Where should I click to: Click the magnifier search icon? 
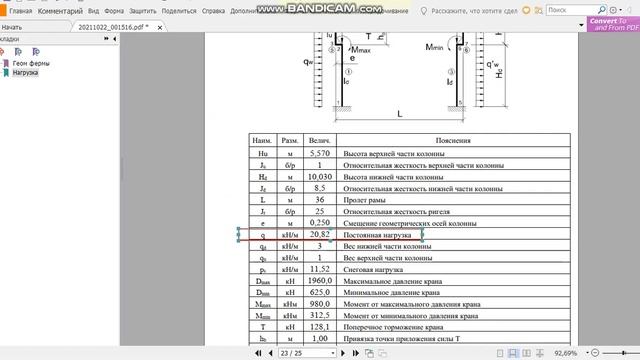pos(602,10)
